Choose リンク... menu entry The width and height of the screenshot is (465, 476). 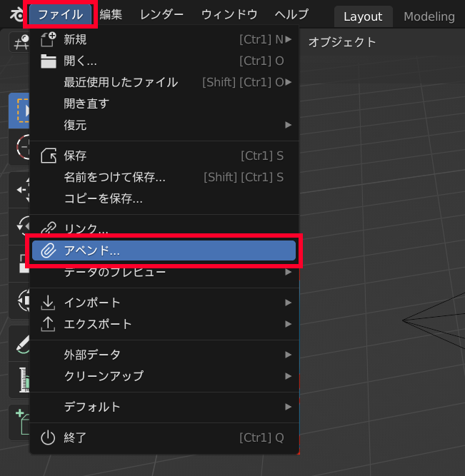click(x=164, y=228)
